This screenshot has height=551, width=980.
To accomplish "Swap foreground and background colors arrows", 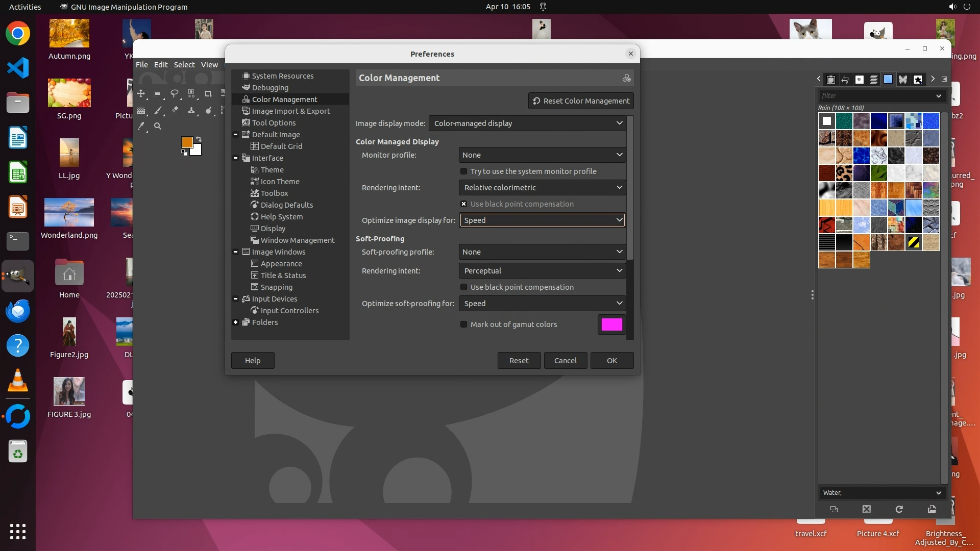I will 199,139.
